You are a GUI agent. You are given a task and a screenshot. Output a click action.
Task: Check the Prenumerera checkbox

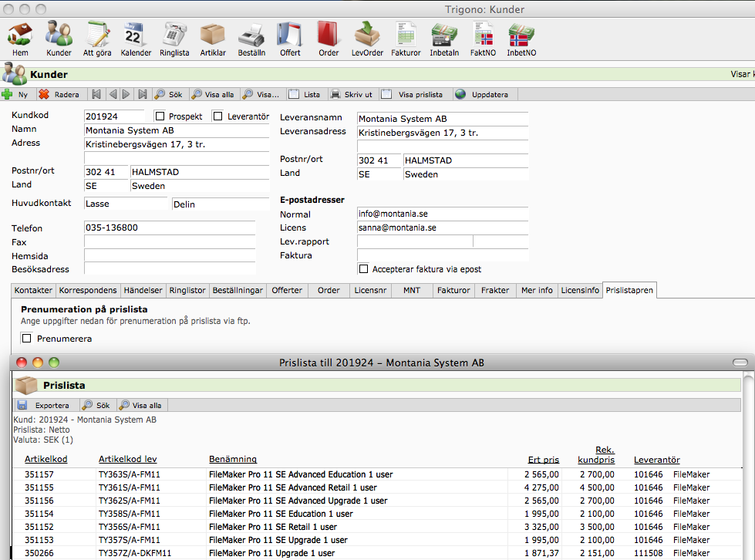coord(27,339)
